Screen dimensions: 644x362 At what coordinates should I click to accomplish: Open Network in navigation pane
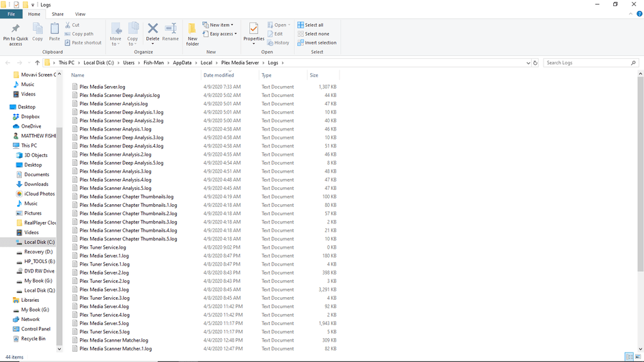[31, 319]
